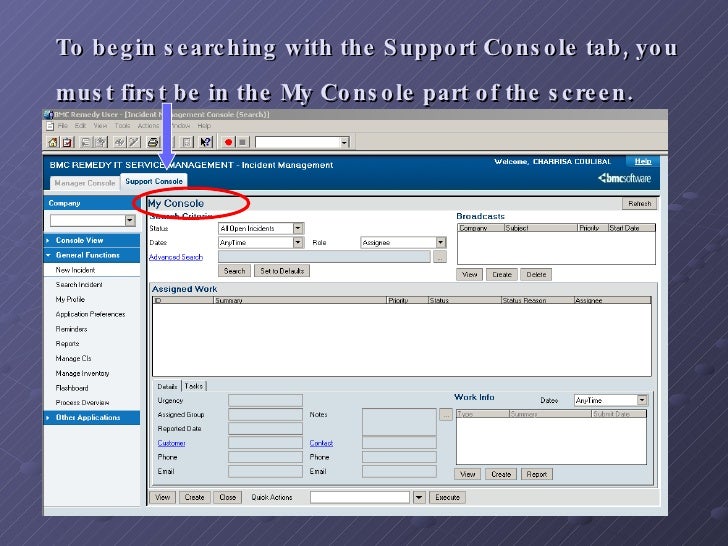Click the form icon left of Help cursor
This screenshot has width=728, height=546.
point(187,142)
